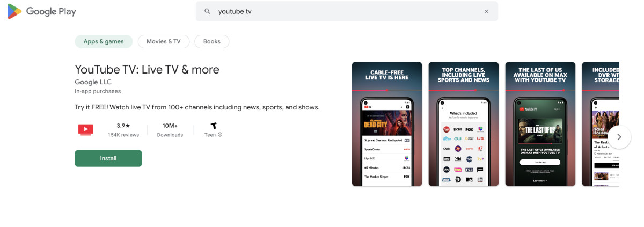Click the 10M+ downloads count

pos(170,126)
